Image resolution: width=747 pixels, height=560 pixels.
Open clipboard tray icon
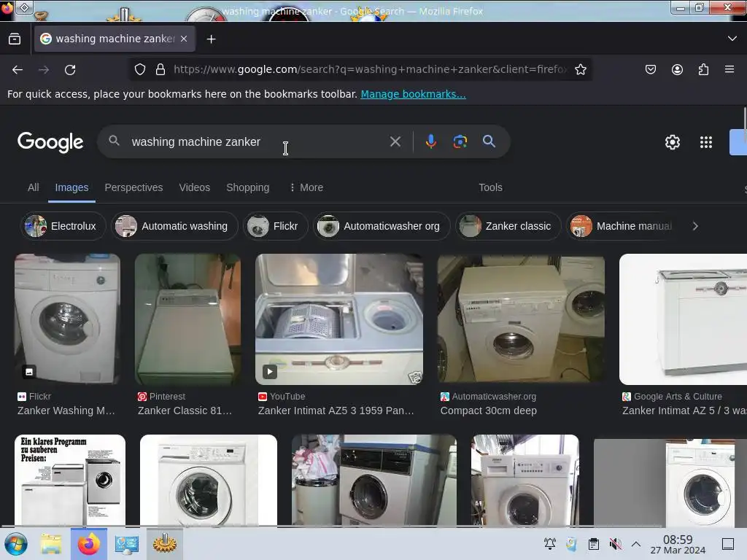[594, 544]
